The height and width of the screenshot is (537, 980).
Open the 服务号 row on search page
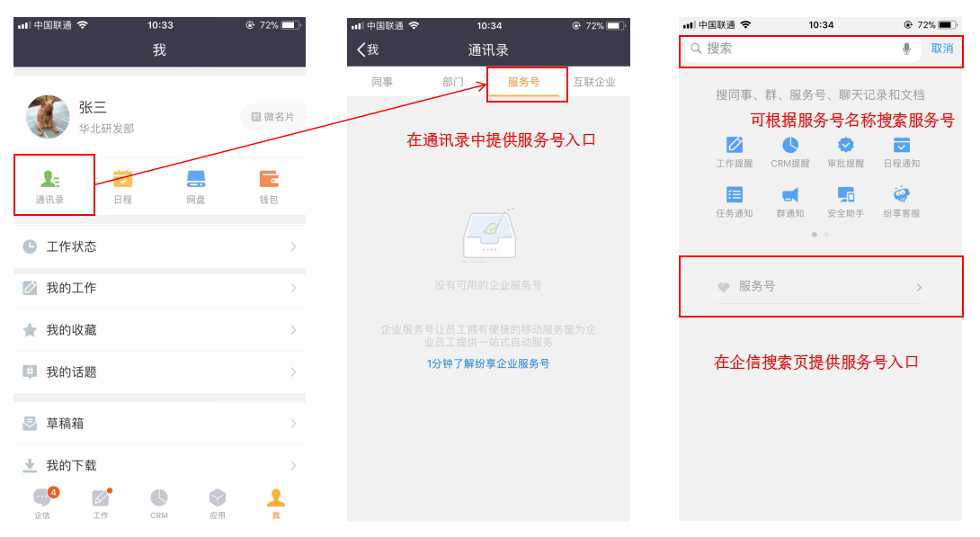click(x=820, y=287)
